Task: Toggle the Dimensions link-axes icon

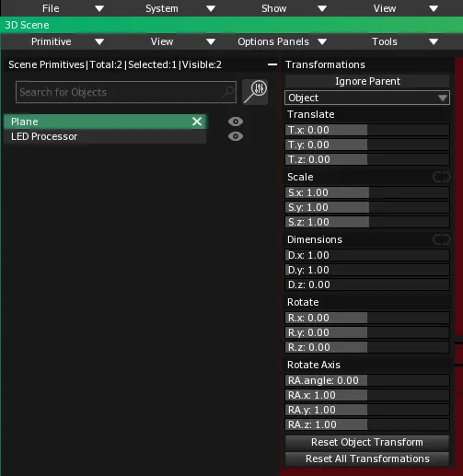Action: pos(442,239)
